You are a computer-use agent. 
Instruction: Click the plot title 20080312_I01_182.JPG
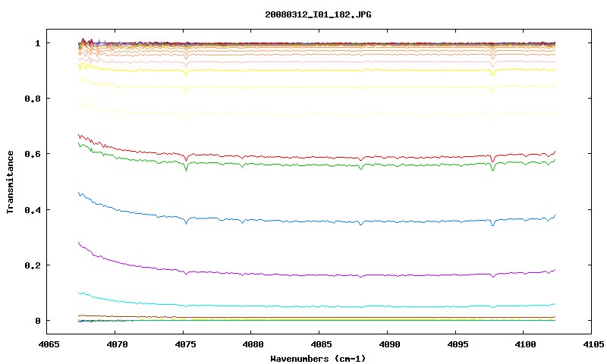318,14
